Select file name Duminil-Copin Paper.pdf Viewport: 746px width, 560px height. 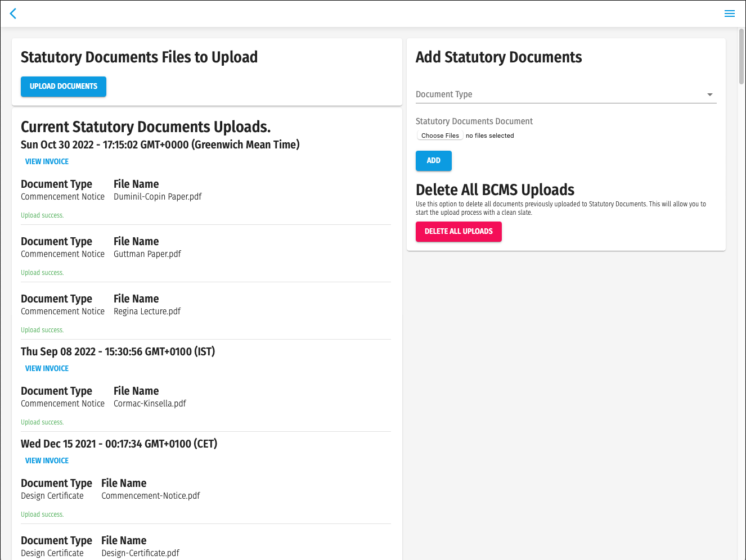click(x=158, y=197)
